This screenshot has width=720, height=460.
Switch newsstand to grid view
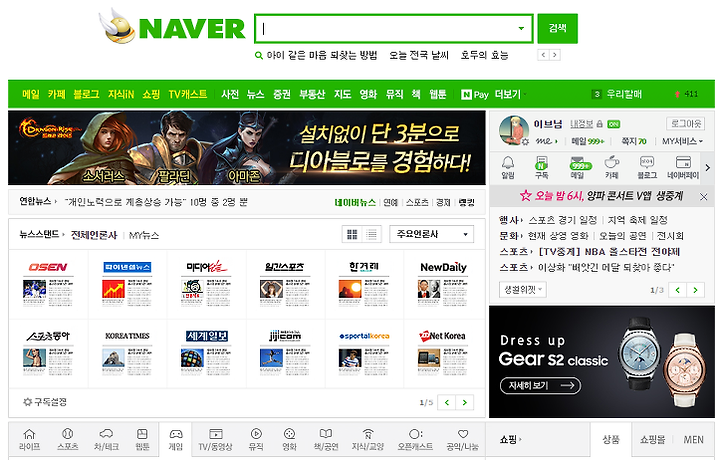pyautogui.click(x=352, y=235)
